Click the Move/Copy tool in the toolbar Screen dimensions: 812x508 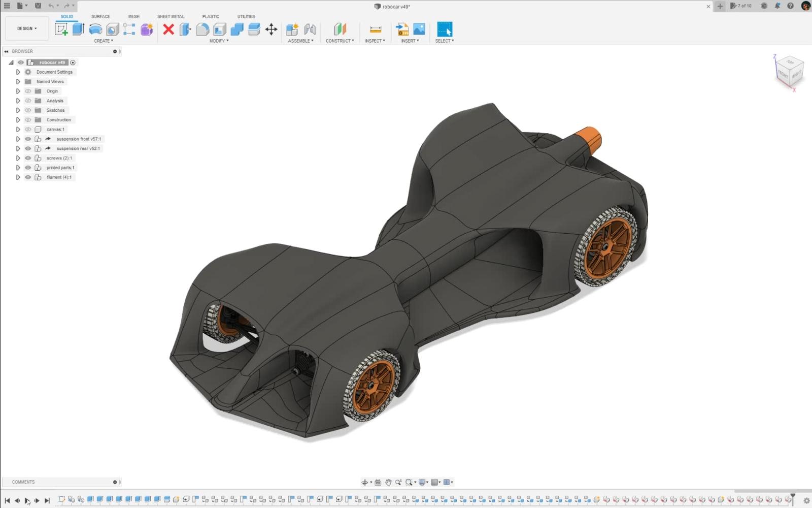click(272, 29)
